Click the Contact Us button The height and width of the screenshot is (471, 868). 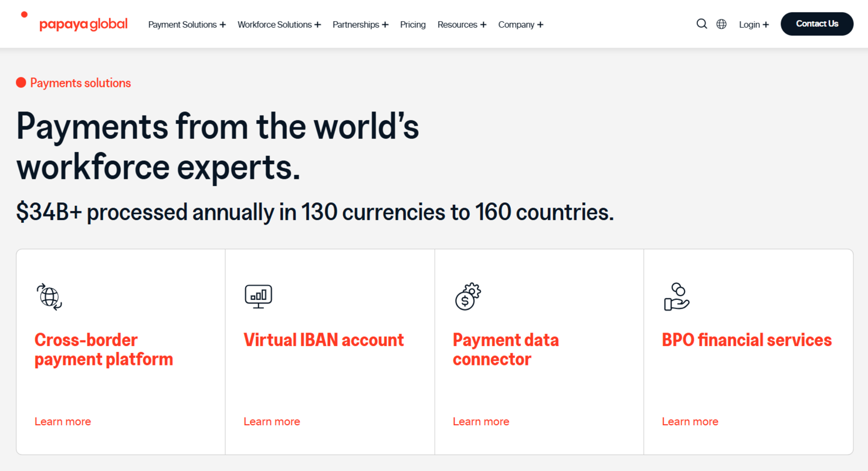click(816, 23)
